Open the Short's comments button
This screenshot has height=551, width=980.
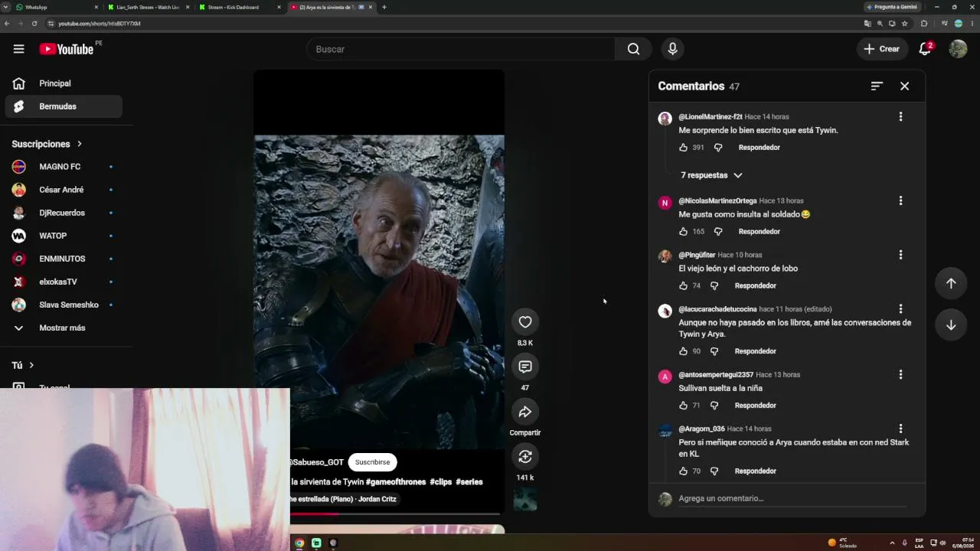click(x=525, y=367)
